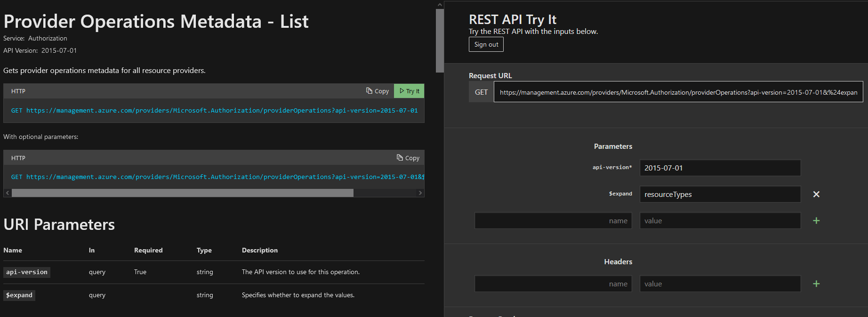Add a new parameter with the plus icon

816,220
